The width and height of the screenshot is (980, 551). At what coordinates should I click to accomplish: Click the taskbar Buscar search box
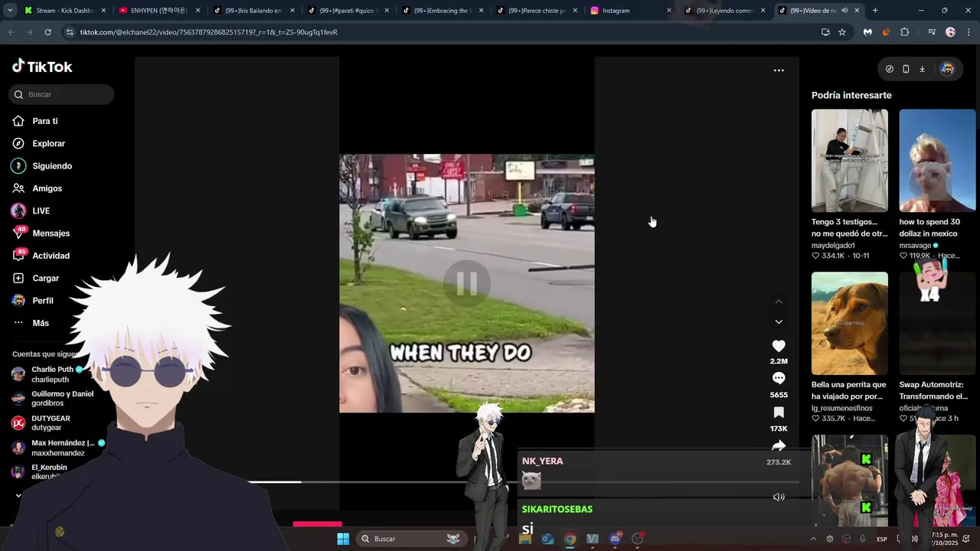(413, 539)
